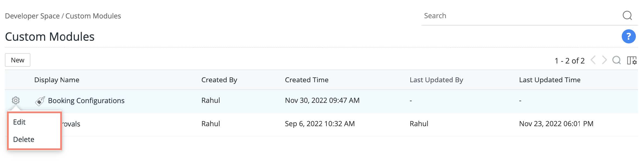Screen dimensions: 644x162
Task: Click the Sep 6, 2022 10:32 AM row
Action: click(x=319, y=124)
